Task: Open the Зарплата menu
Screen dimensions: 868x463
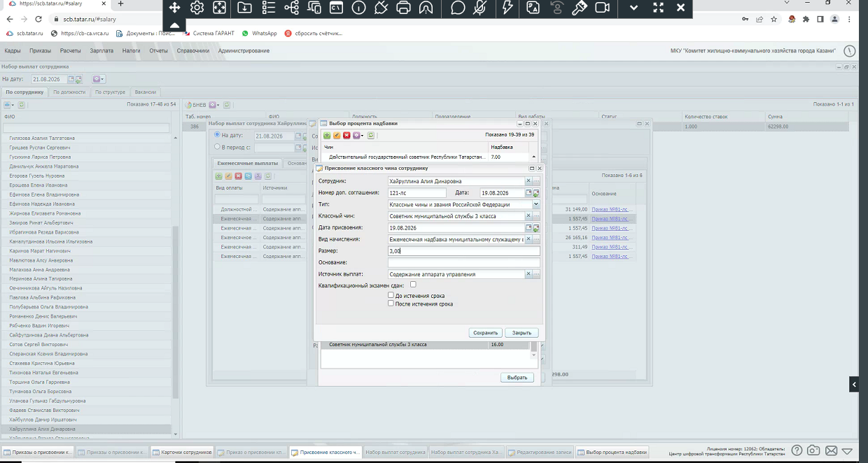Action: coord(101,50)
